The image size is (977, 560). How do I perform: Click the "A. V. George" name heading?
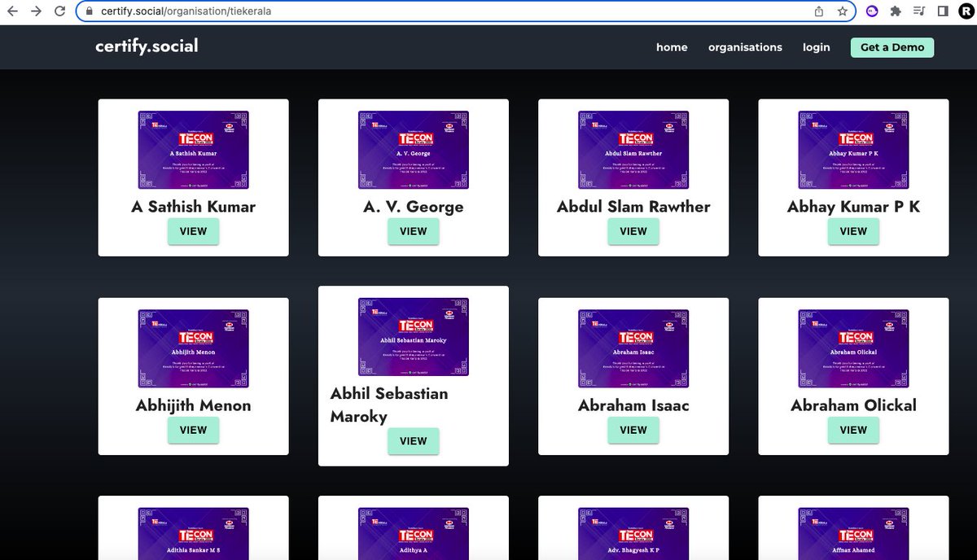pos(413,207)
